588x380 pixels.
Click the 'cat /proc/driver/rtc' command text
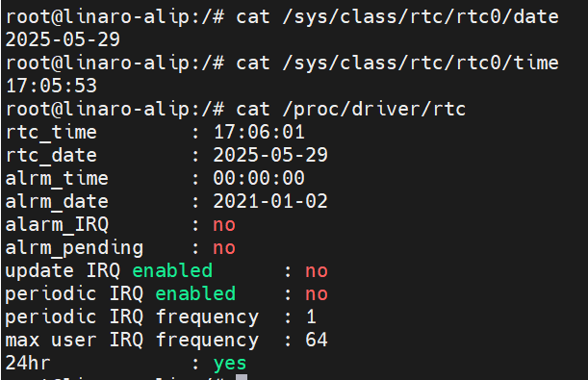(350, 110)
